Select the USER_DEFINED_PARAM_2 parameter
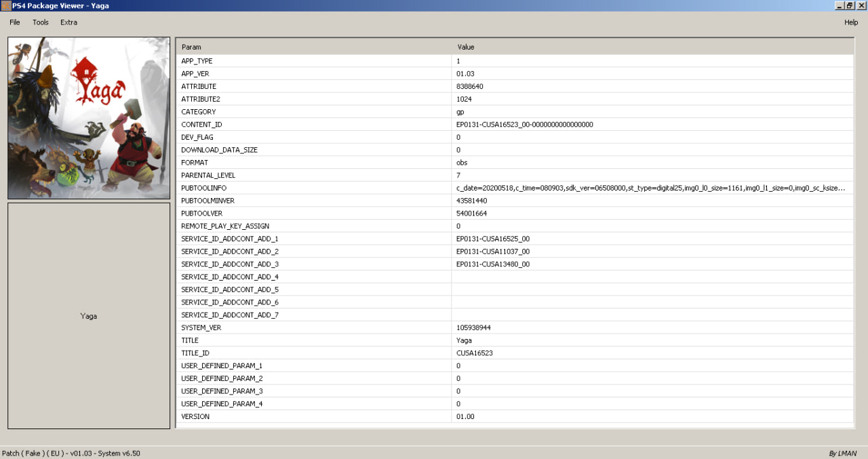Image resolution: width=868 pixels, height=459 pixels. pyautogui.click(x=222, y=378)
